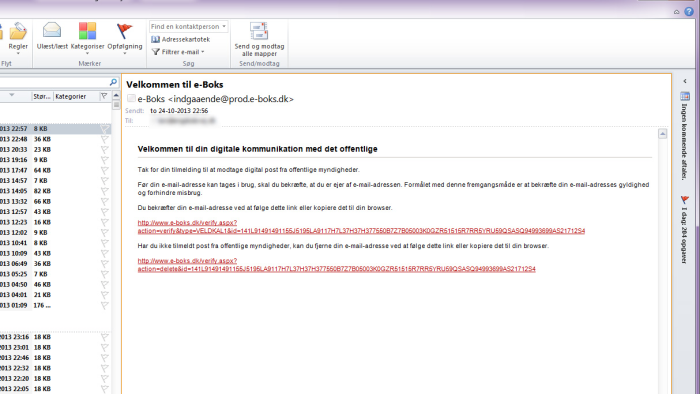Click 'I dag: 204 opgaver' in to-do bar
This screenshot has width=700, height=394.
click(684, 235)
